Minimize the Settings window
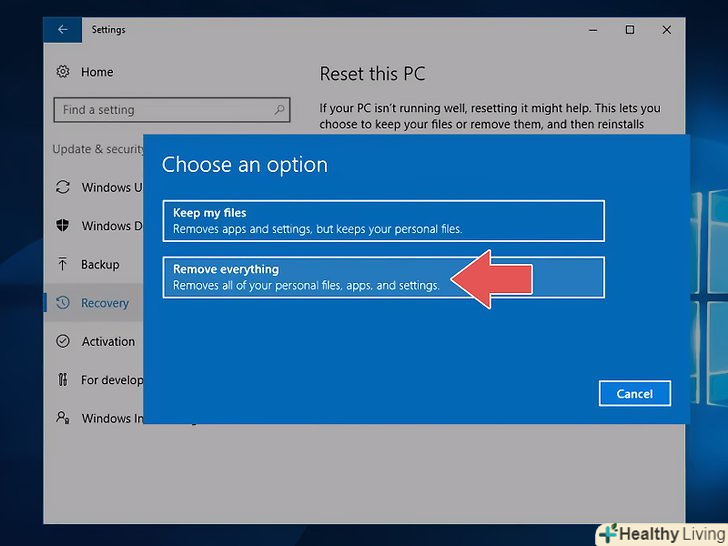 [x=593, y=30]
